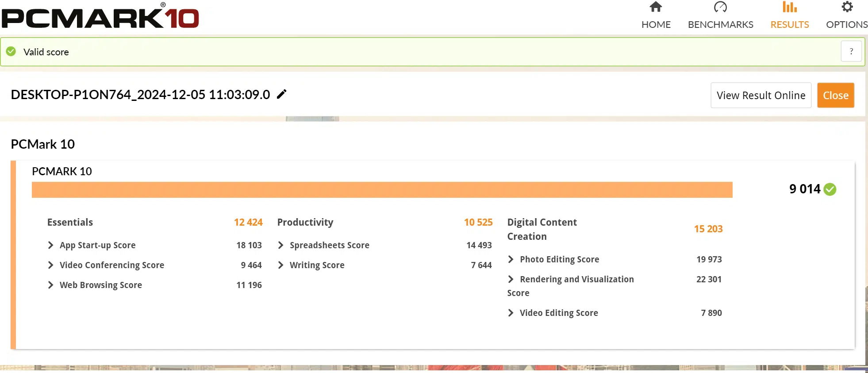Screen dimensions: 868x373
Task: Expand the App Start-up Score row
Action: coord(50,245)
